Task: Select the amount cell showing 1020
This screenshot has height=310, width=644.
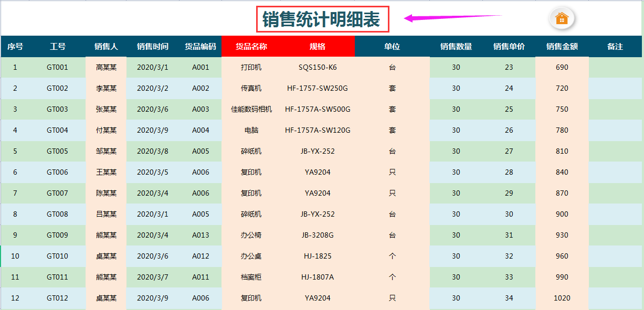Action: (x=562, y=298)
